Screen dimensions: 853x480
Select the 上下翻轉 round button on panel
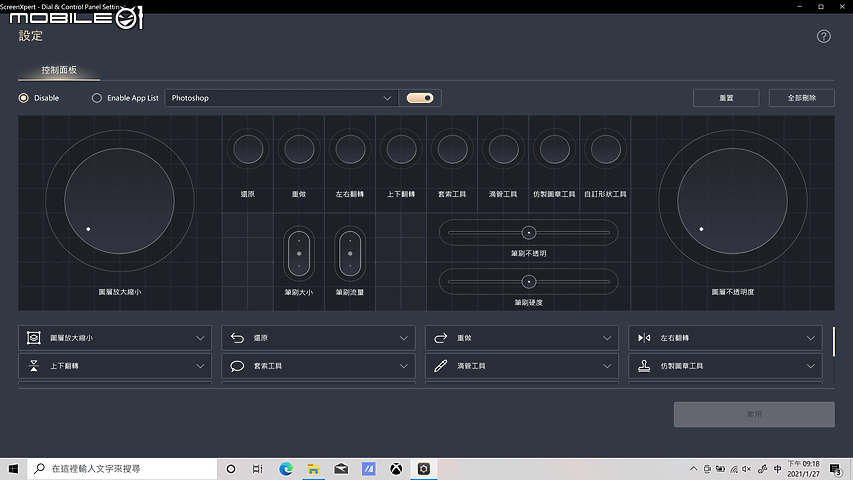click(401, 149)
